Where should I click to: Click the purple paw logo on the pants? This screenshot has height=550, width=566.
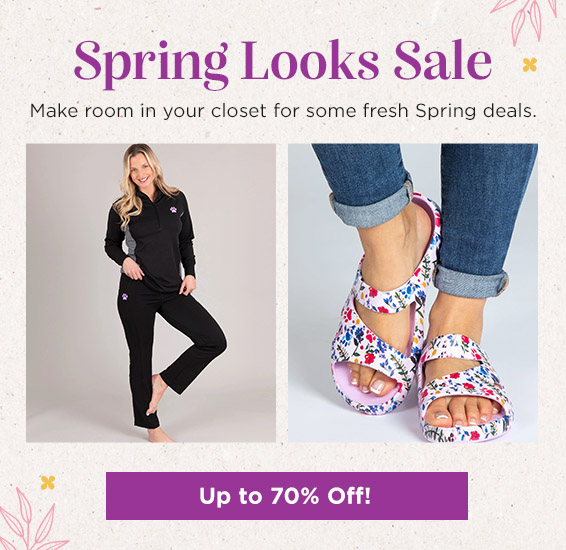[x=125, y=296]
